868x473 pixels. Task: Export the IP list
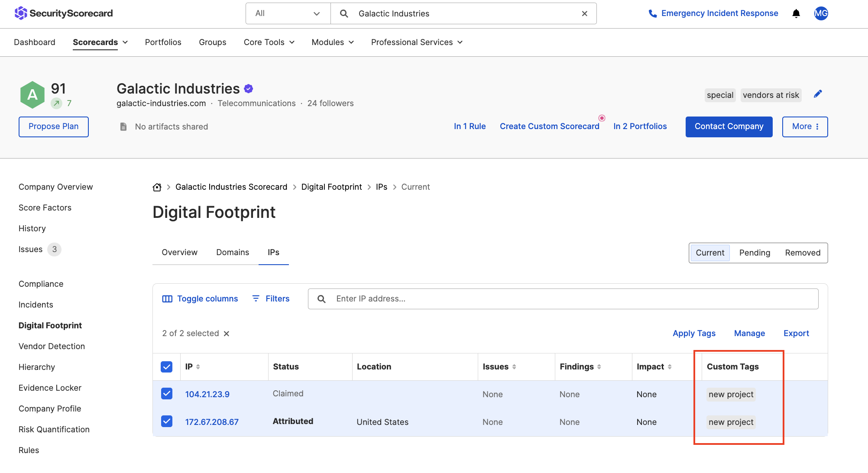[796, 334]
